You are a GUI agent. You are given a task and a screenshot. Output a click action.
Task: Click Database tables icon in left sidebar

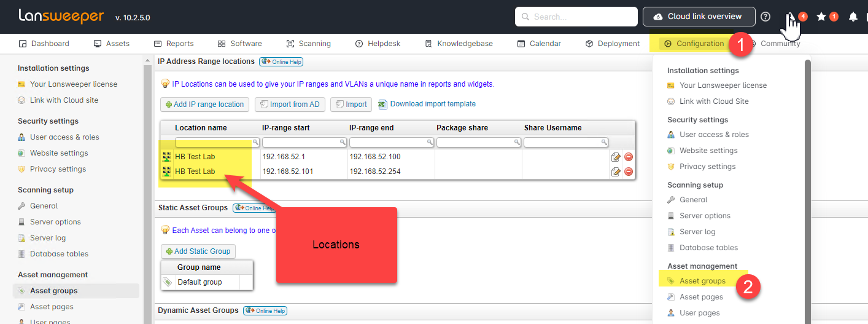tap(21, 254)
